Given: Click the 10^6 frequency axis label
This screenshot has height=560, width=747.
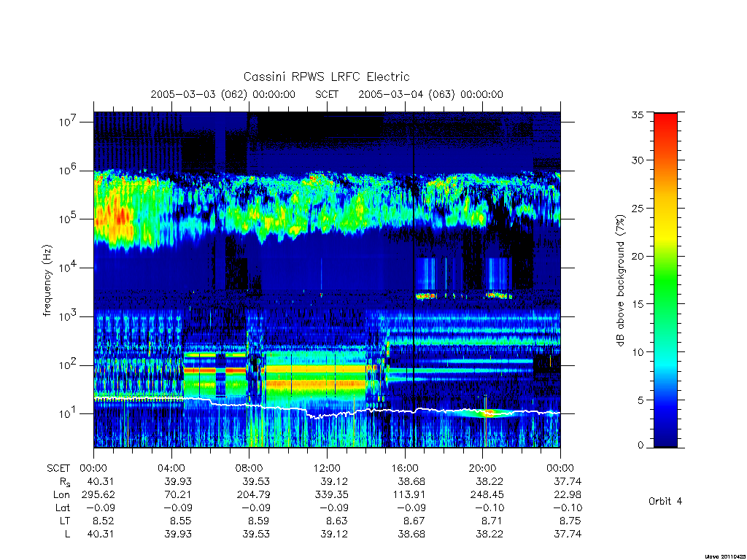Looking at the screenshot, I should (x=69, y=170).
